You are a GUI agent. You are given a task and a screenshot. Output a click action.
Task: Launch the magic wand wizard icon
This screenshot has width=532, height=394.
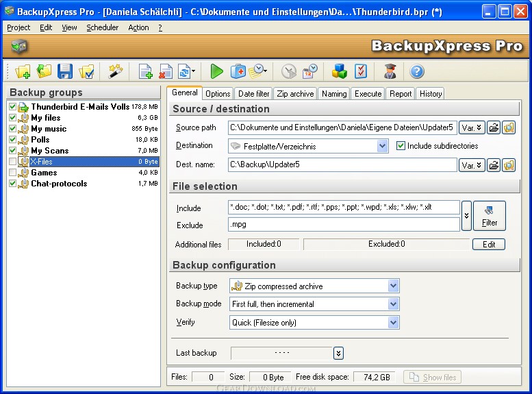pos(115,72)
